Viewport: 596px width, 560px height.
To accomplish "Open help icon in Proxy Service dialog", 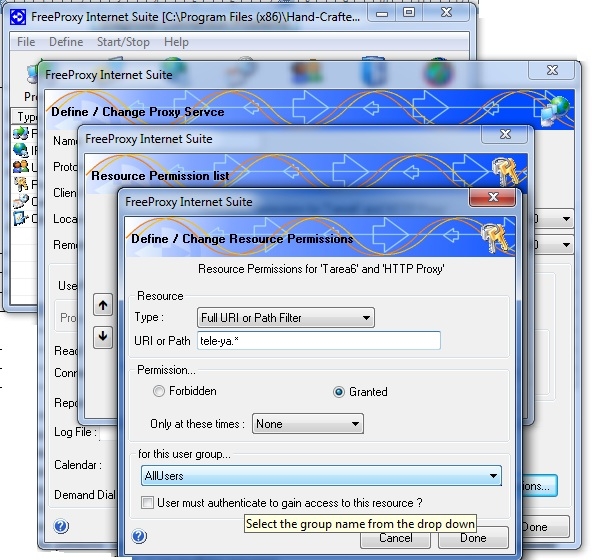I will (61, 526).
